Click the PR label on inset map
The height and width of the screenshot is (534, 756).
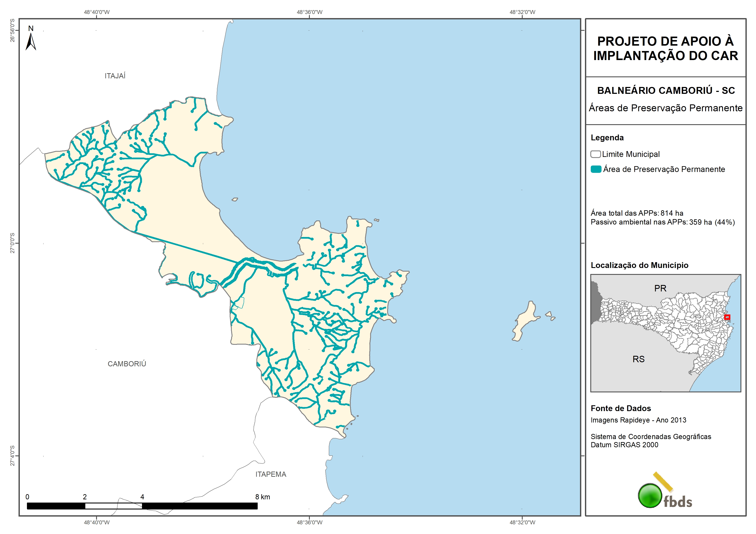660,289
